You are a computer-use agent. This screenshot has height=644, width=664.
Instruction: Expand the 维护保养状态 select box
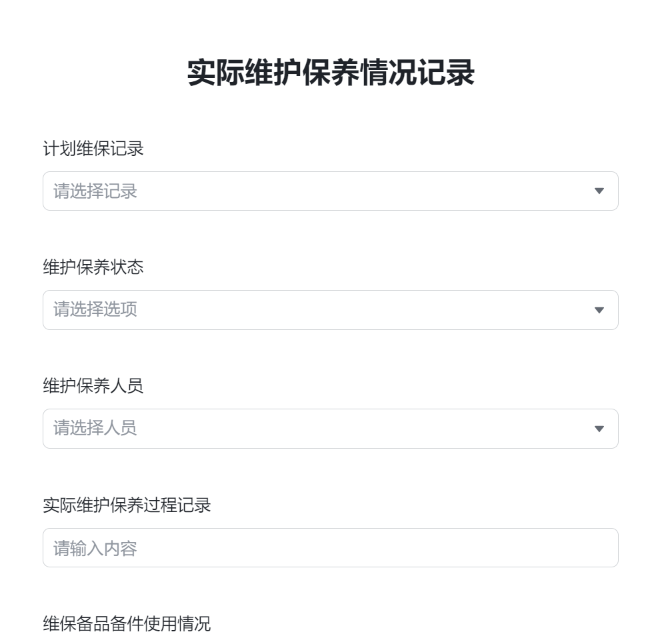(x=330, y=310)
